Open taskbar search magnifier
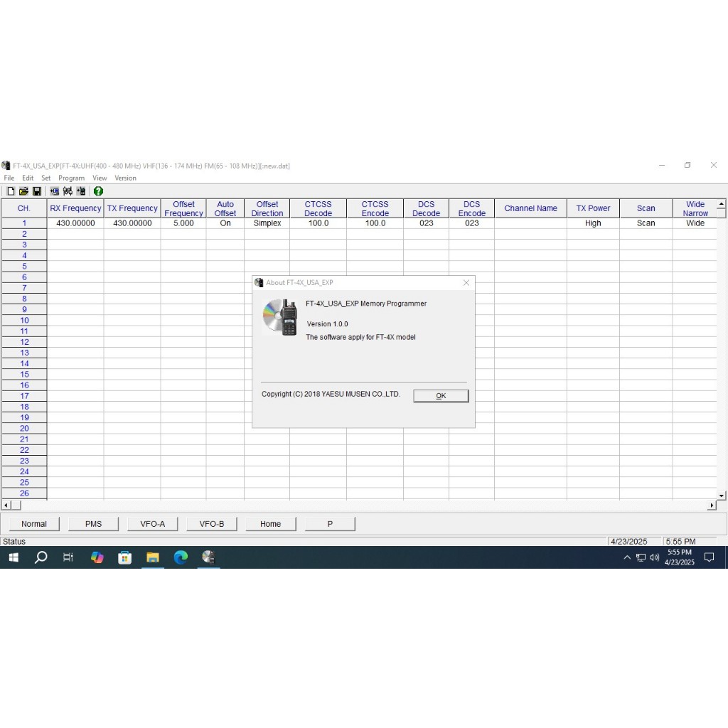The height and width of the screenshot is (728, 728). coord(41,557)
